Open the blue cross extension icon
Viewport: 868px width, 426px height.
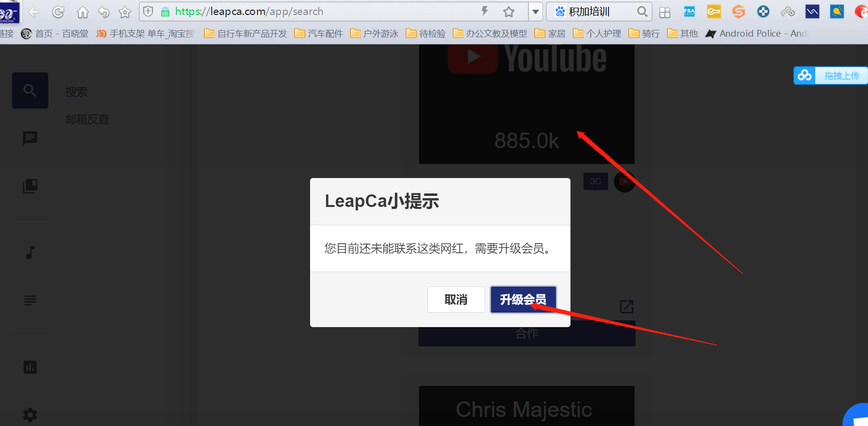tap(763, 12)
